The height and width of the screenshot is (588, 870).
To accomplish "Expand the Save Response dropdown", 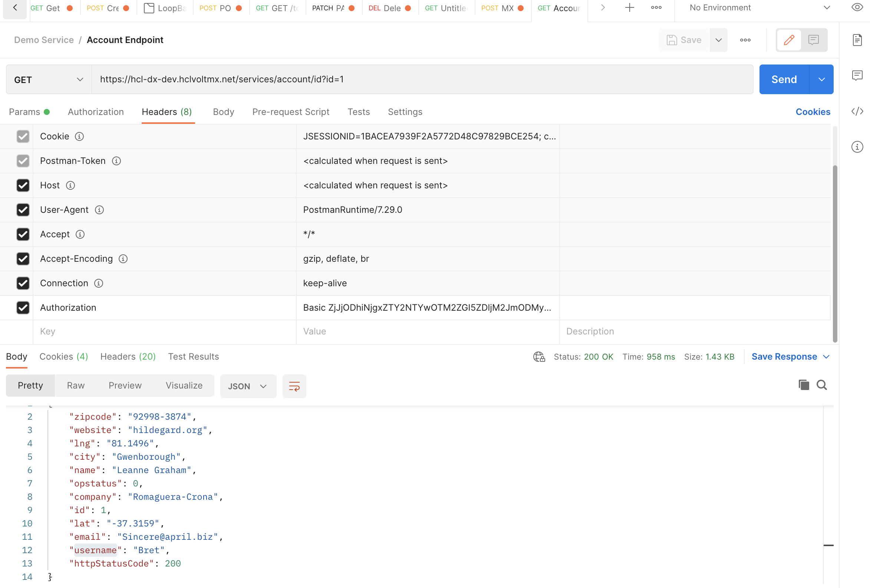I will click(x=827, y=357).
